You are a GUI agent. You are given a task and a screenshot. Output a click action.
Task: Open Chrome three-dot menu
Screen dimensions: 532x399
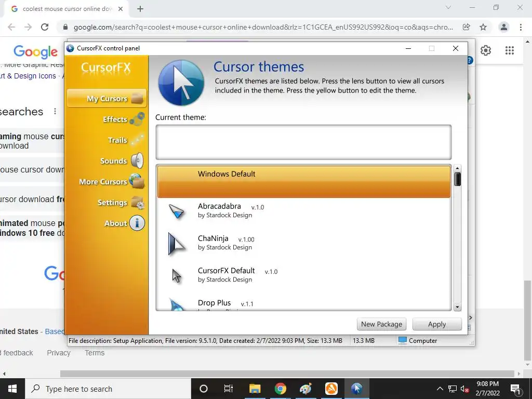click(521, 27)
